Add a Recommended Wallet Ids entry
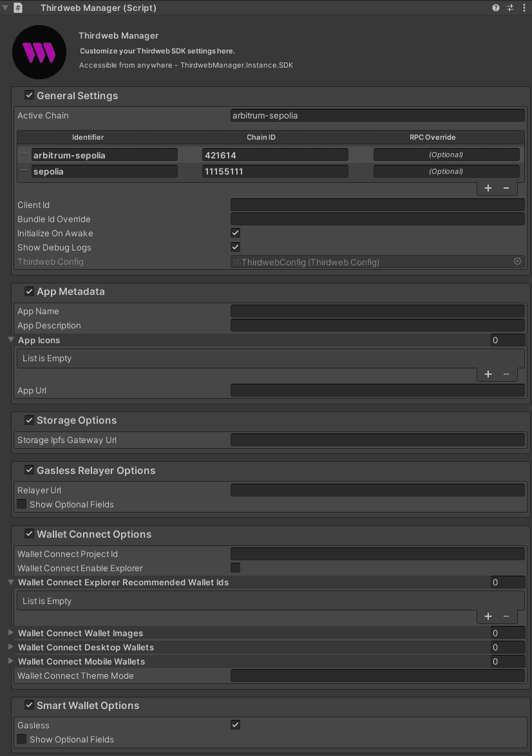 coord(488,617)
